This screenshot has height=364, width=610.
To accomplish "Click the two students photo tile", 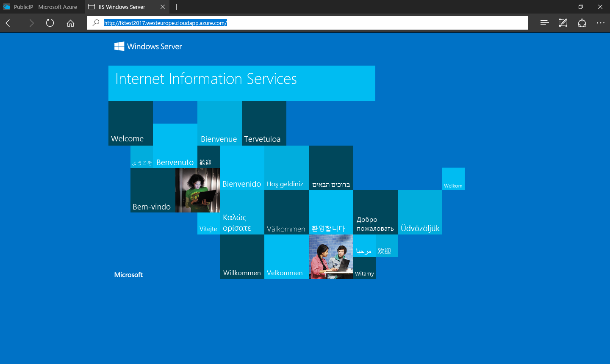I will coord(331,256).
